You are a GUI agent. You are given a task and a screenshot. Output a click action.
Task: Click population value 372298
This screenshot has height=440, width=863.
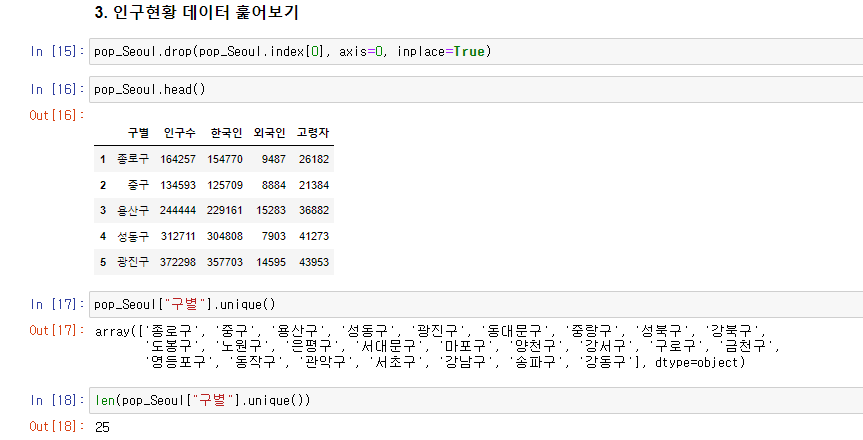tap(178, 262)
